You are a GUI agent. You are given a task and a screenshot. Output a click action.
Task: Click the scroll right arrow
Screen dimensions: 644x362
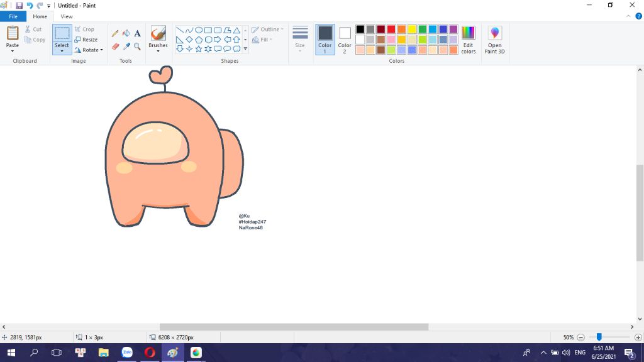click(x=631, y=327)
